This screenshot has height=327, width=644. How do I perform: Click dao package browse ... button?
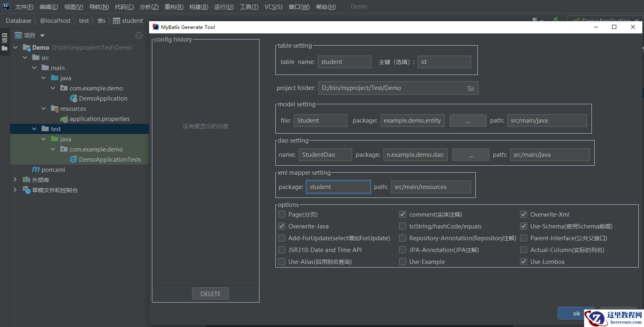tap(470, 155)
